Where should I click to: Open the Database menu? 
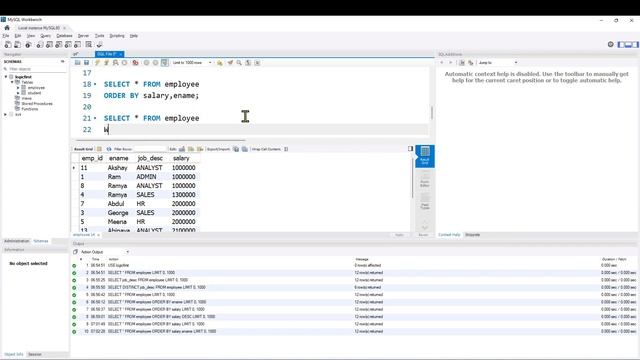pos(64,36)
